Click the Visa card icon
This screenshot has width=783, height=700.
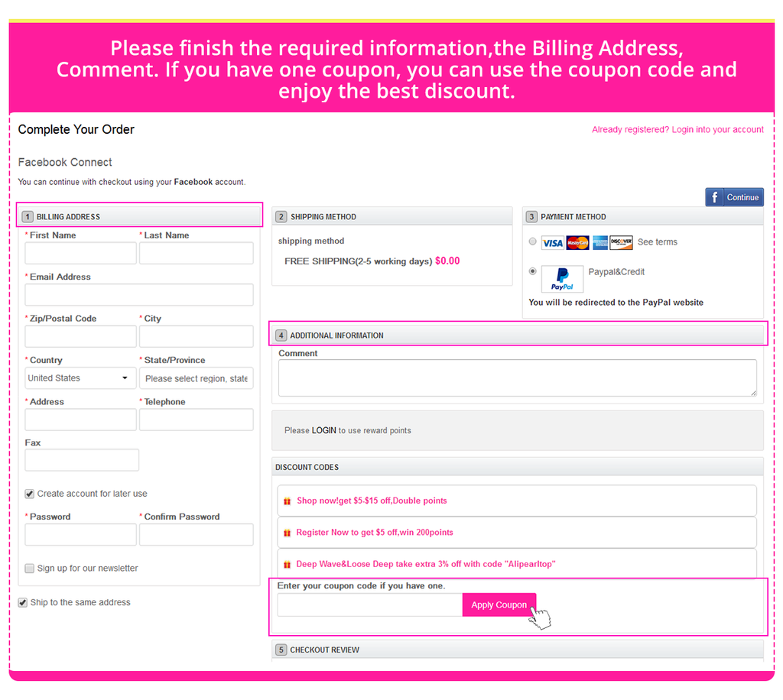pos(552,243)
